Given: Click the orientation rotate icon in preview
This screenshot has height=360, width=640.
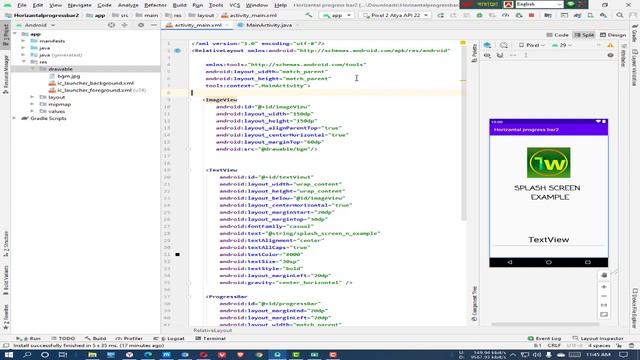Looking at the screenshot, I should 504,45.
